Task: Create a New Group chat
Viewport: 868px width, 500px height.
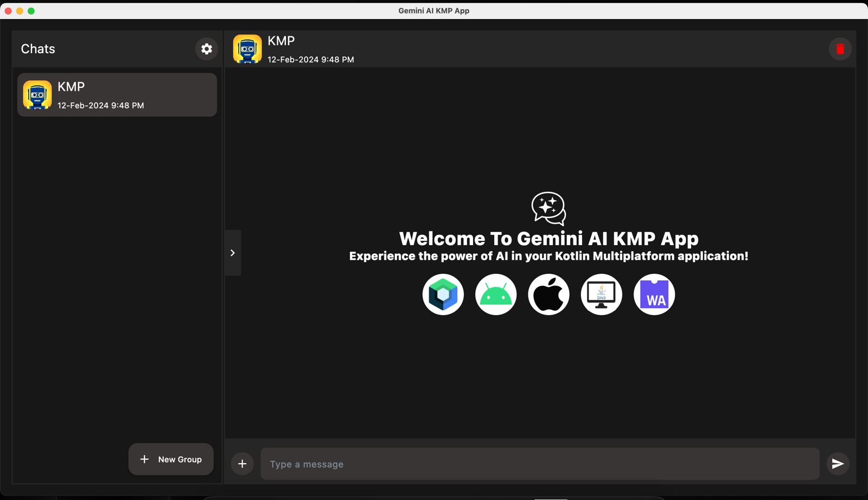Action: pos(171,459)
